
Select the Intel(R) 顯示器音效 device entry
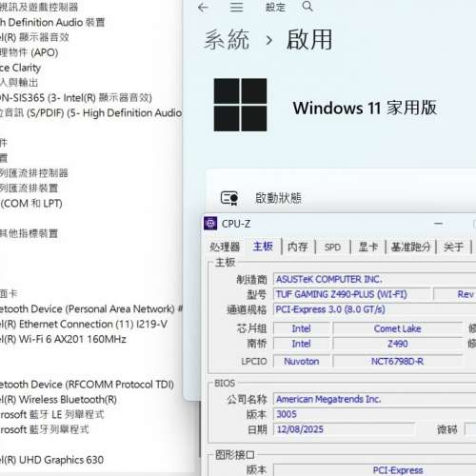tap(34, 37)
